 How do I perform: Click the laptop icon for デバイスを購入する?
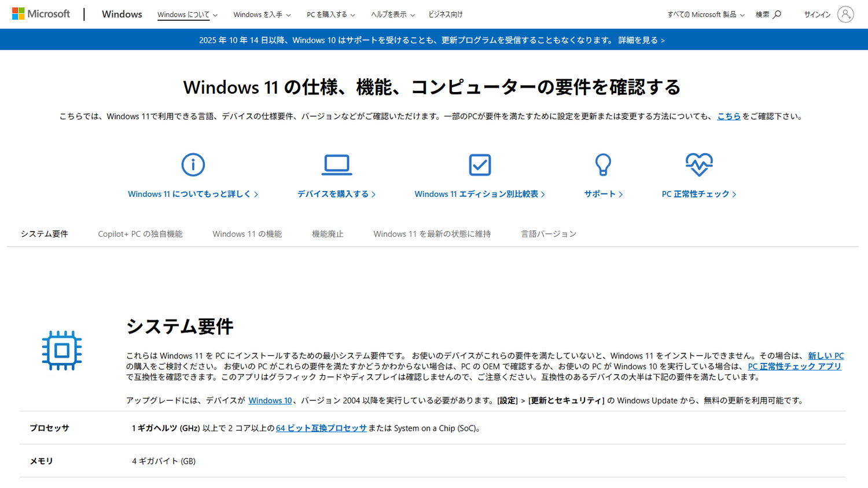pos(337,164)
